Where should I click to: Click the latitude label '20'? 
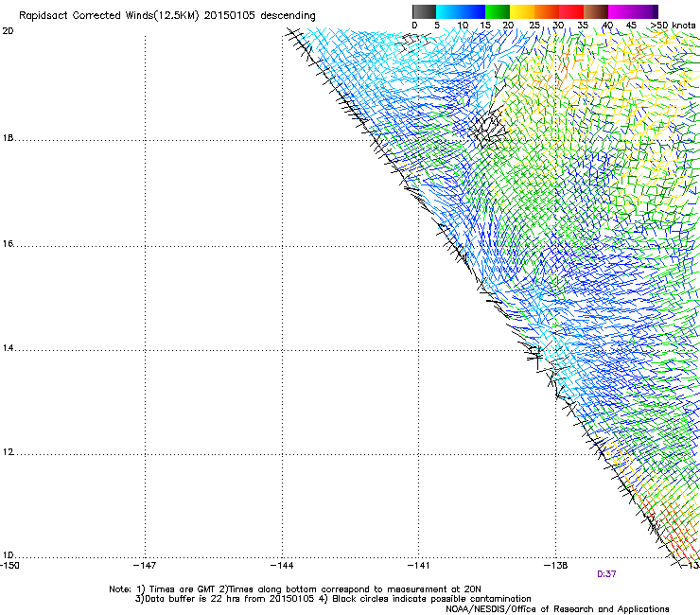pos(8,31)
